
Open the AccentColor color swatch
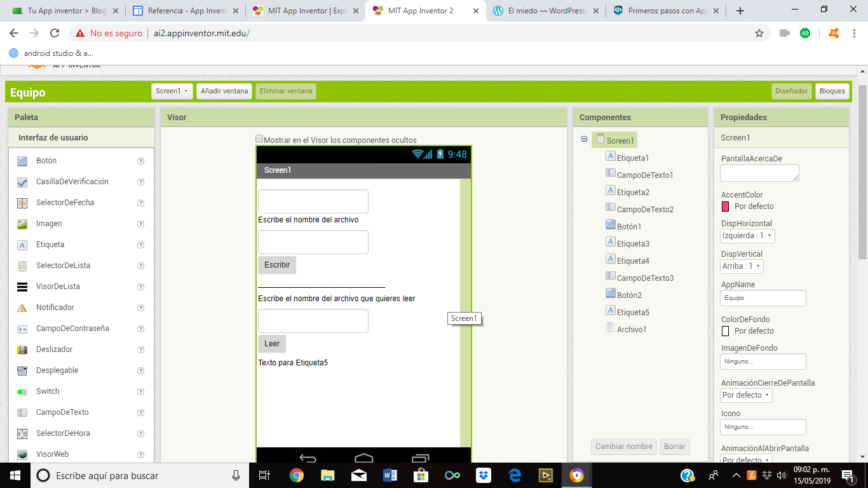tap(725, 207)
